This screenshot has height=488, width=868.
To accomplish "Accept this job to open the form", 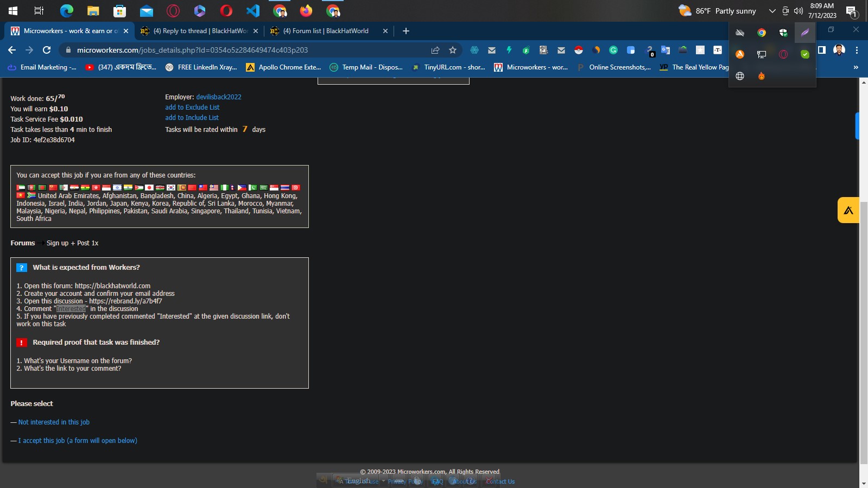I will (x=78, y=441).
